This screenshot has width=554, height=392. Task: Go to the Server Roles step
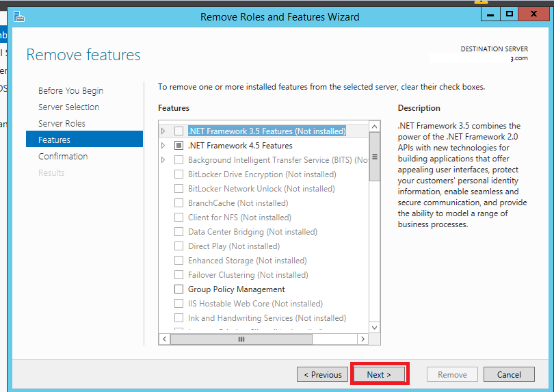coord(62,123)
